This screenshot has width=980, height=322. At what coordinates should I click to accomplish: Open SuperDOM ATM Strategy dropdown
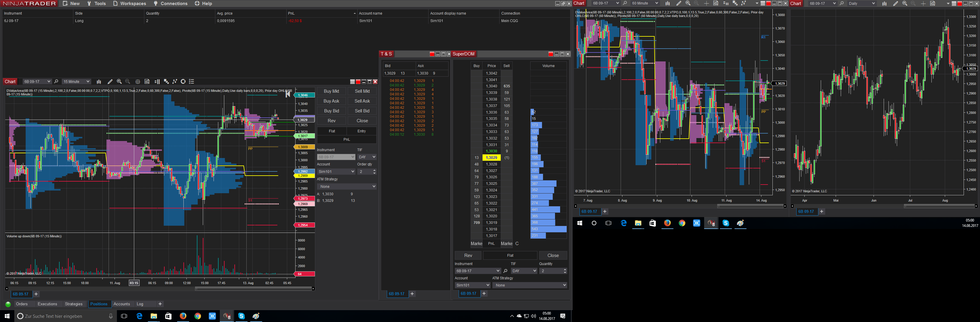click(x=530, y=286)
